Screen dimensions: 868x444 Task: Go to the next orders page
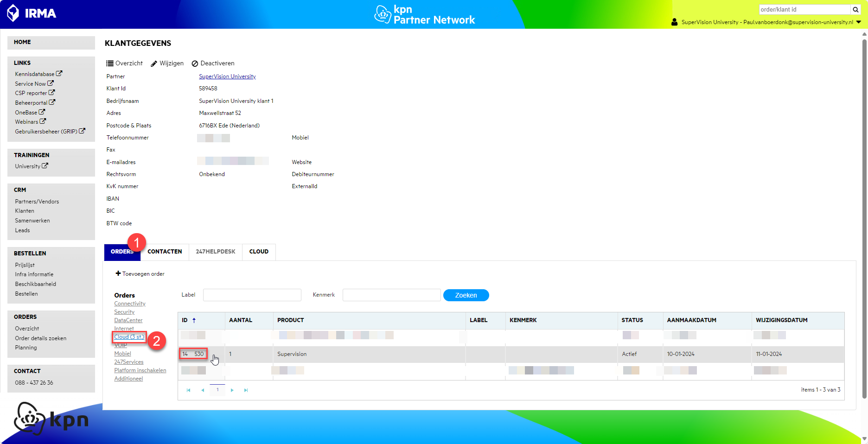point(232,390)
